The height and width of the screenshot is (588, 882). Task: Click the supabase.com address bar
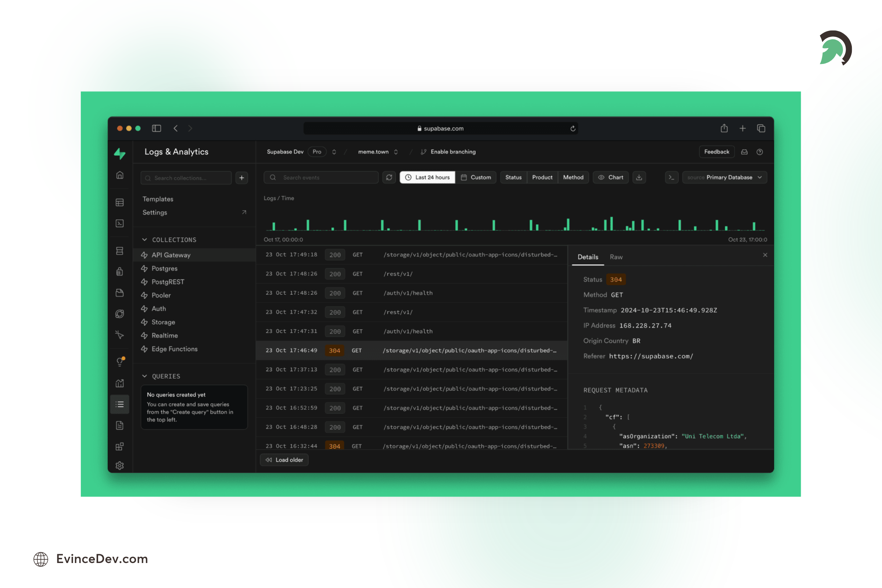pyautogui.click(x=441, y=129)
